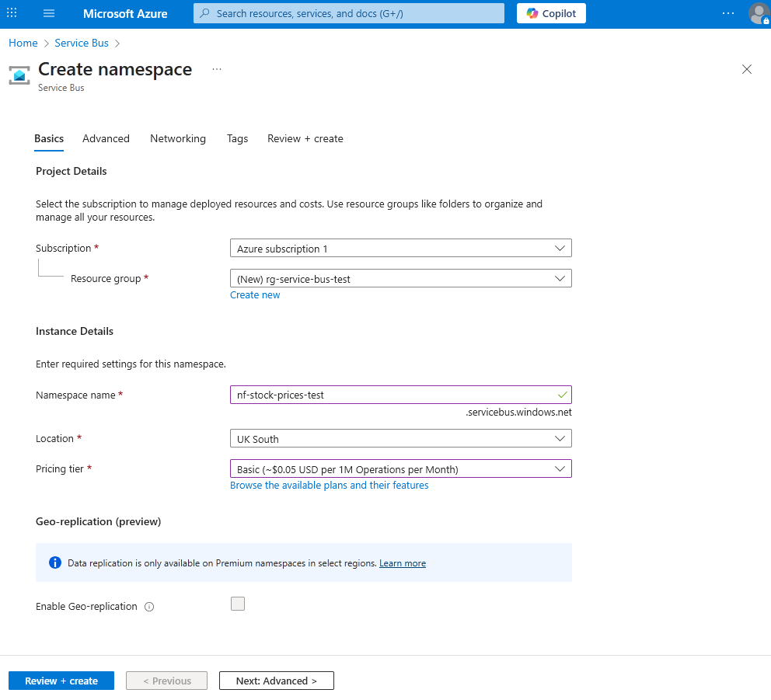
Task: Enable the Geo-replication checkbox
Action: coord(238,604)
